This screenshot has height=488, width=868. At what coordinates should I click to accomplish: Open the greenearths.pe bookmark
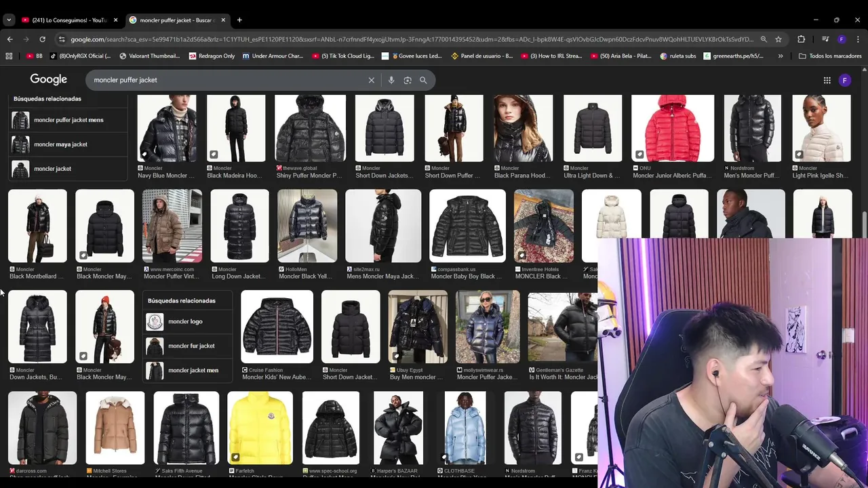point(734,56)
